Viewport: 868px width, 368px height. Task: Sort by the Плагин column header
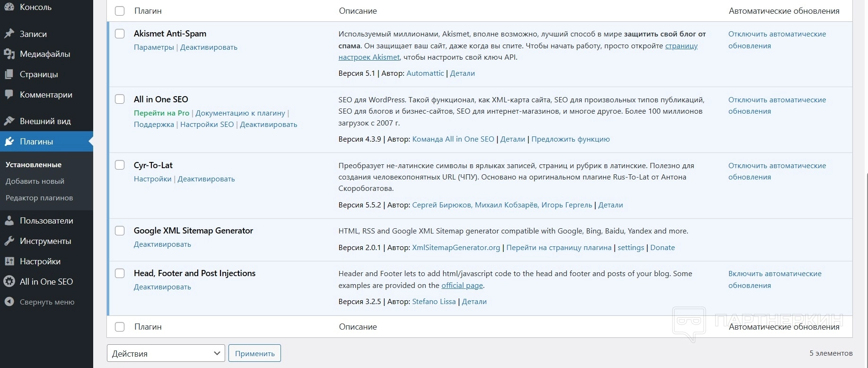[148, 11]
